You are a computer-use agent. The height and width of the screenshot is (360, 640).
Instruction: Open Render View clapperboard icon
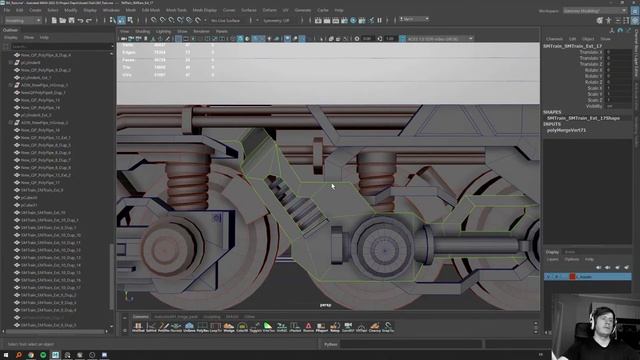coord(318,20)
